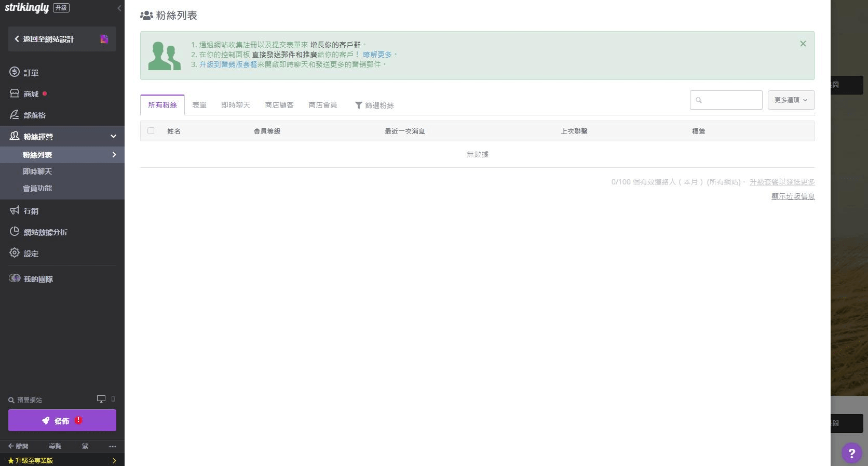Click 瞭解更多 link in banner
This screenshot has height=466, width=868.
click(x=377, y=54)
